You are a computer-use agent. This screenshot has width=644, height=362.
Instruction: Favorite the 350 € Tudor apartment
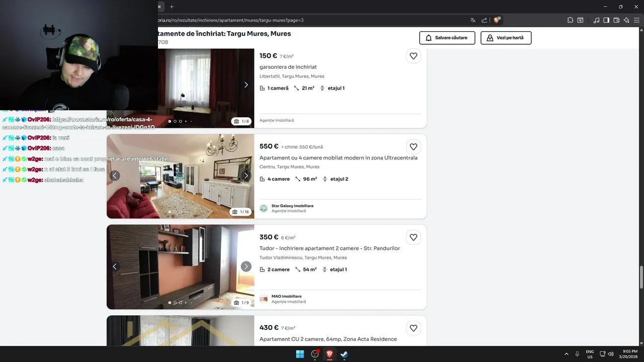[414, 237]
